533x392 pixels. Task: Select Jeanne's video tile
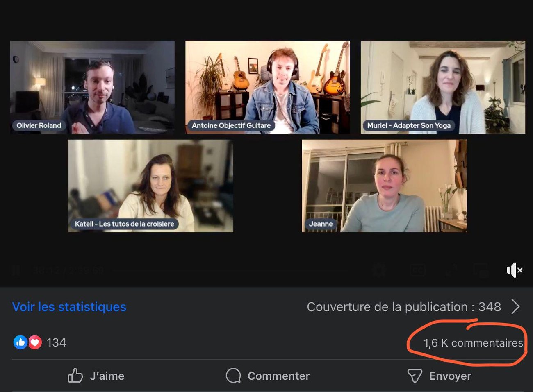[x=384, y=186]
